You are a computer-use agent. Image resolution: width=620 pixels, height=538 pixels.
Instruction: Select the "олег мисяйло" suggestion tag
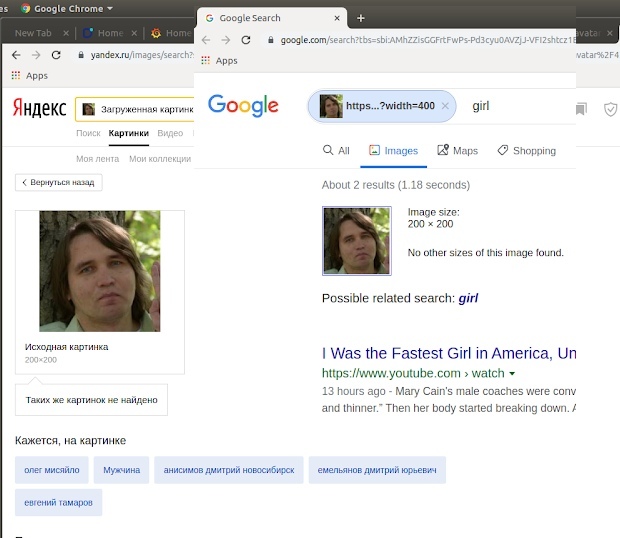(51, 470)
